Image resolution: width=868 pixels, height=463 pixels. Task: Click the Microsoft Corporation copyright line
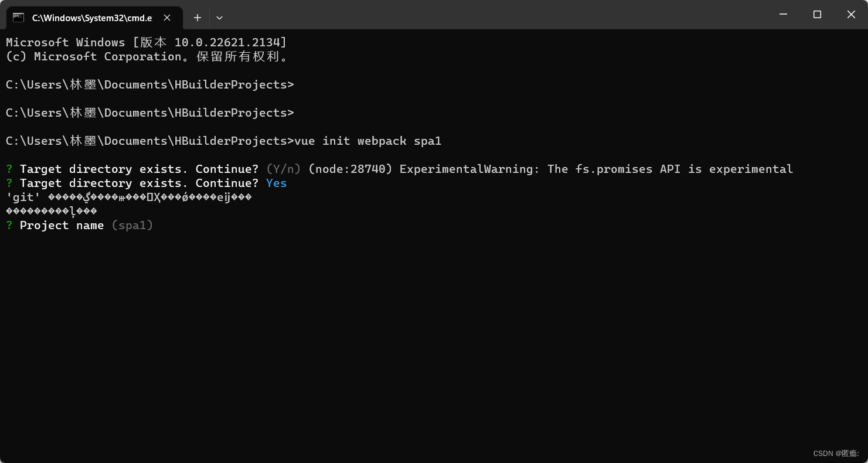[x=147, y=56]
